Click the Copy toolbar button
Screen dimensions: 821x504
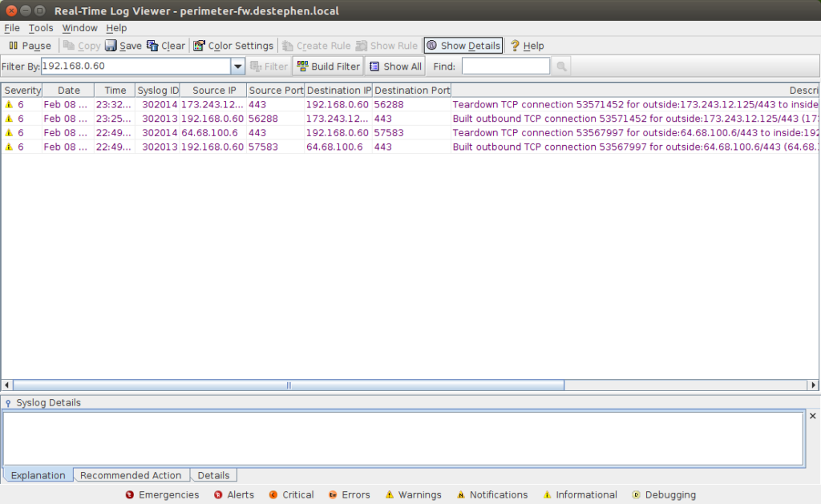(x=82, y=46)
